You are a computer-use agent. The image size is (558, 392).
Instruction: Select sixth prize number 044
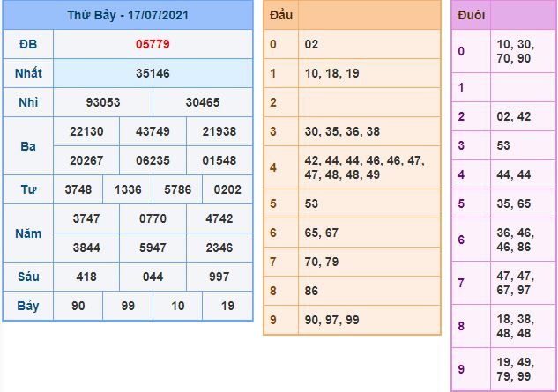pyautogui.click(x=153, y=277)
